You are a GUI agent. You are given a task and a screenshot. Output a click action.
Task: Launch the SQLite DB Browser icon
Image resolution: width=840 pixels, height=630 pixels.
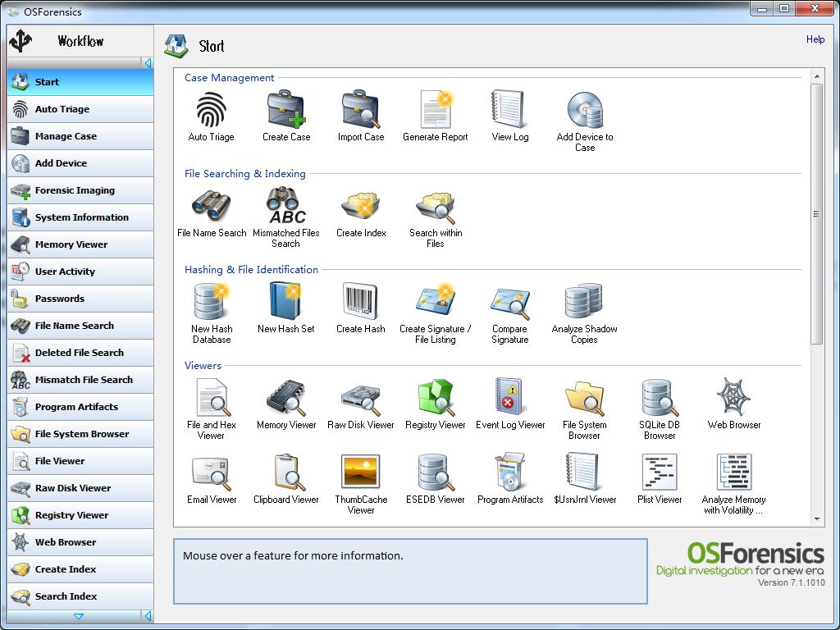(x=659, y=398)
